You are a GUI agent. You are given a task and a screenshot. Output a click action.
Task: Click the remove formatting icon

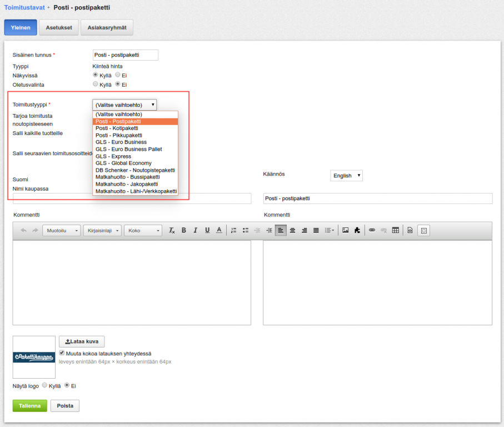(x=172, y=230)
